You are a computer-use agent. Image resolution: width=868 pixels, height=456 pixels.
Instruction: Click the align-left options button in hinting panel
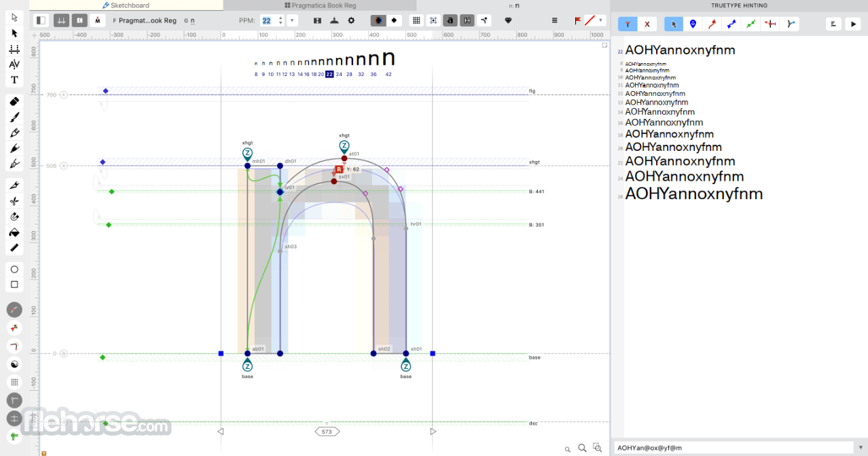pos(833,24)
